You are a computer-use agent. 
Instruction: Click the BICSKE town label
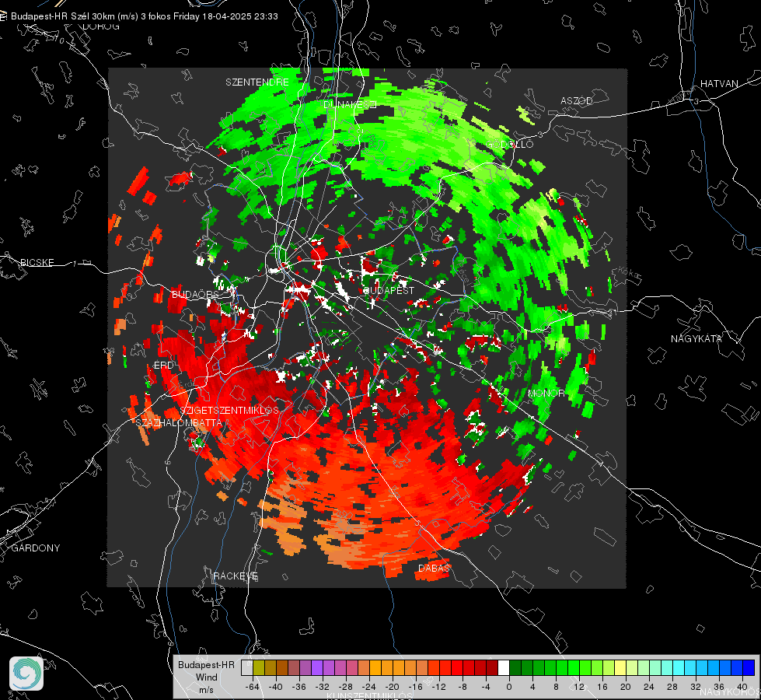[37, 262]
